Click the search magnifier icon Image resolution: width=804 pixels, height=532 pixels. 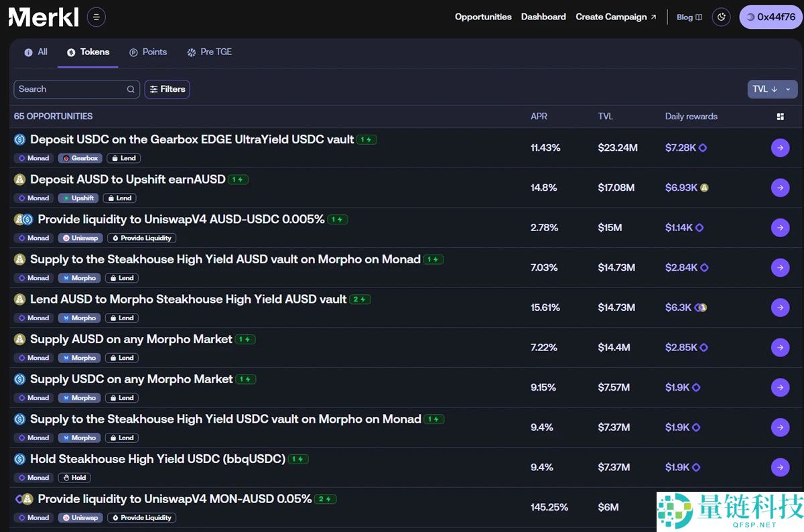coord(131,89)
